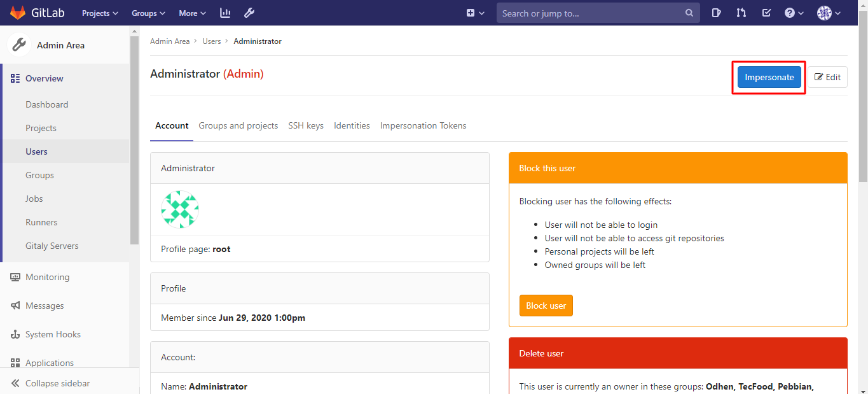Click the Administrator identicon avatar
Screen dimensions: 868x394
pos(180,209)
